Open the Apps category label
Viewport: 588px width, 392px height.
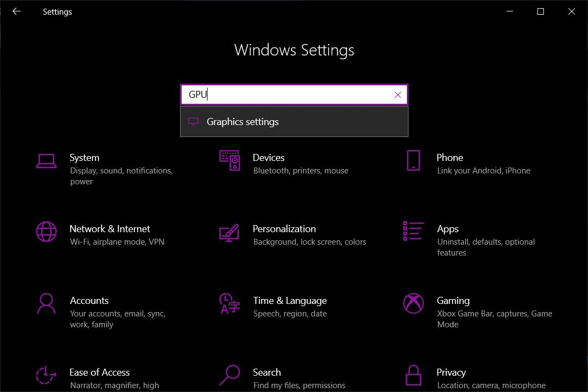point(448,229)
